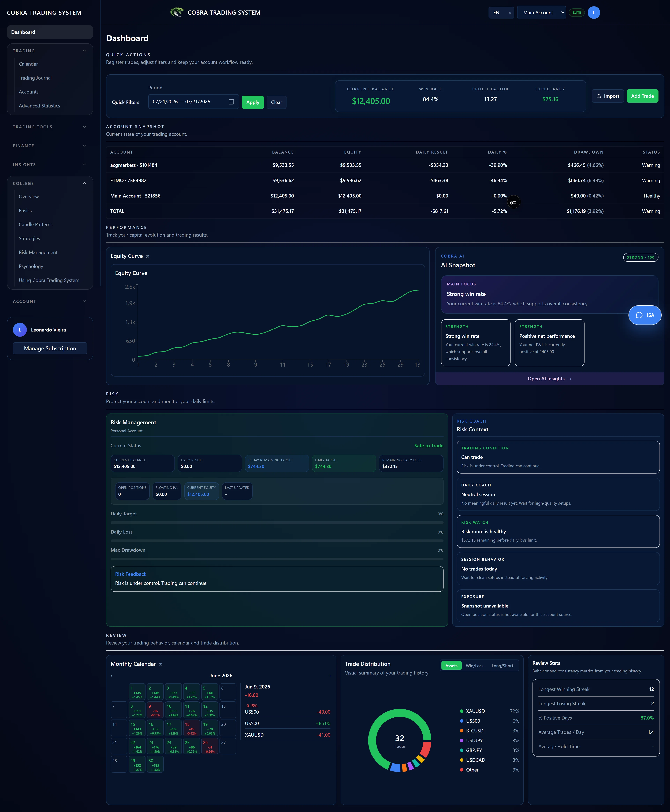Click the green XAUUSD legend dot
This screenshot has height=812, width=670.
pyautogui.click(x=462, y=711)
